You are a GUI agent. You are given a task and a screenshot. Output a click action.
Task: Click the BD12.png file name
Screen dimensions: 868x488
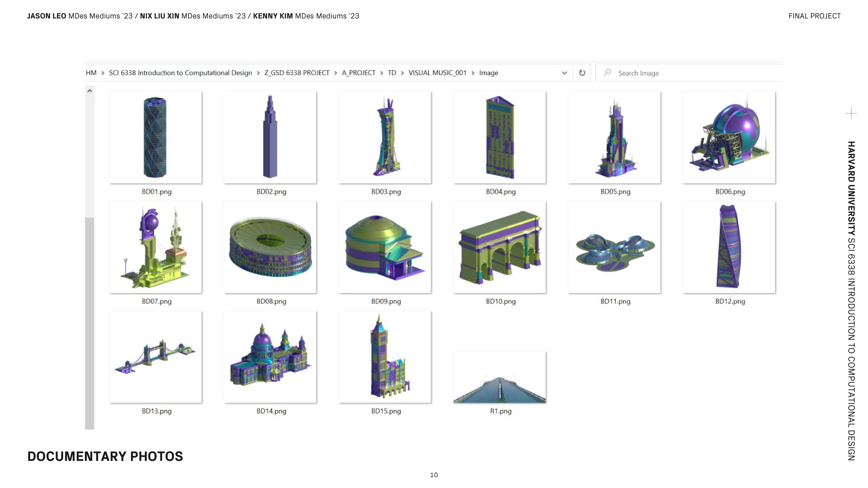[730, 301]
